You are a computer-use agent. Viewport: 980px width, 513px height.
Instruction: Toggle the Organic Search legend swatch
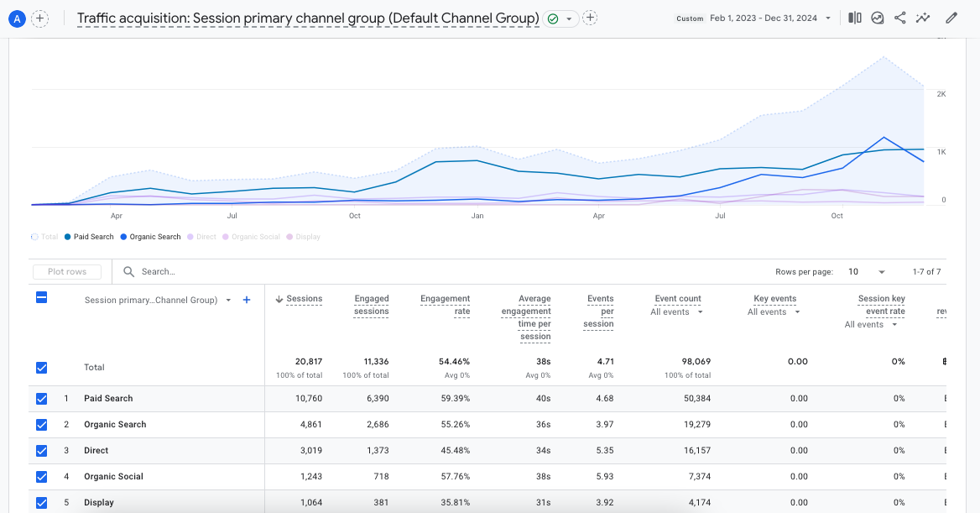(123, 237)
